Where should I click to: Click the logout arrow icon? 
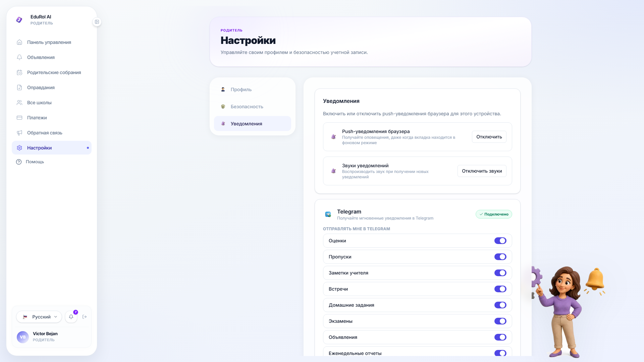(x=85, y=317)
